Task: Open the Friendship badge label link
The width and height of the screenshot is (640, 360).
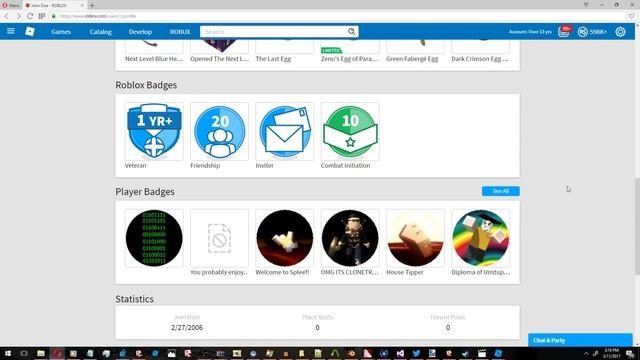Action: click(x=205, y=165)
